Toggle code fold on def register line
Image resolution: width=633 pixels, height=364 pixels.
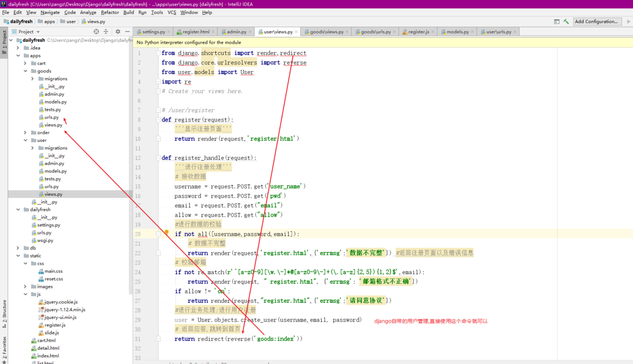pyautogui.click(x=158, y=120)
